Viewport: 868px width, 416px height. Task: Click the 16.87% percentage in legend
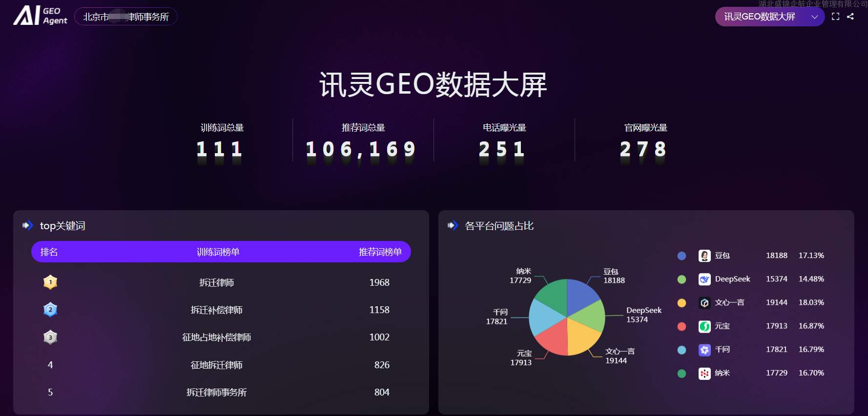tap(811, 326)
